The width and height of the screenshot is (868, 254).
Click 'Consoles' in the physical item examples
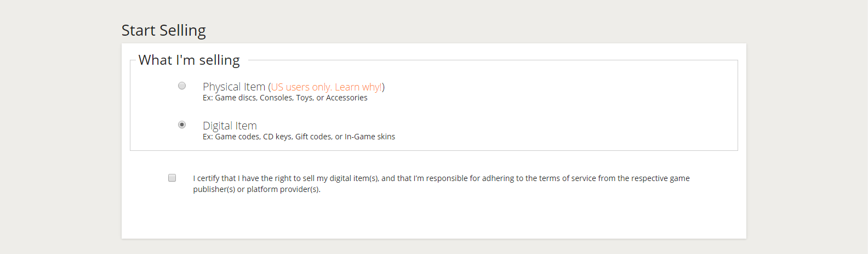pyautogui.click(x=276, y=98)
